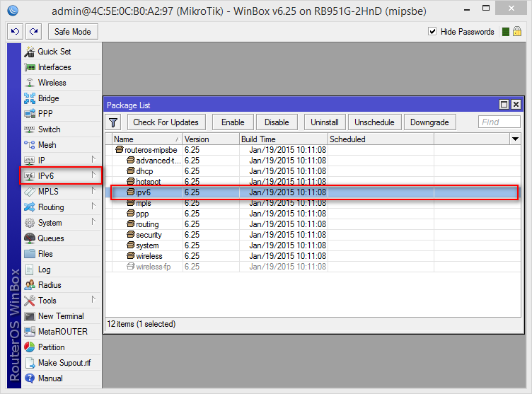Click the Downgrade button
This screenshot has height=394, width=532.
[x=429, y=122]
